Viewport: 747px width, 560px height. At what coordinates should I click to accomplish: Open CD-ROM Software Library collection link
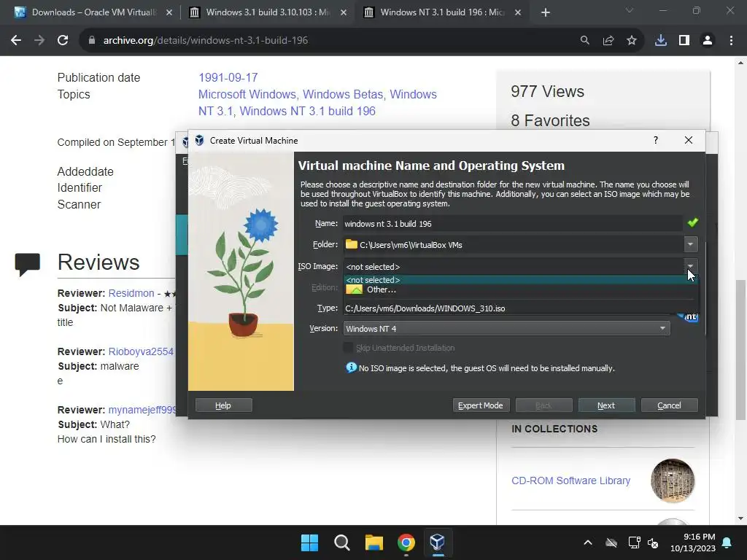tap(570, 481)
